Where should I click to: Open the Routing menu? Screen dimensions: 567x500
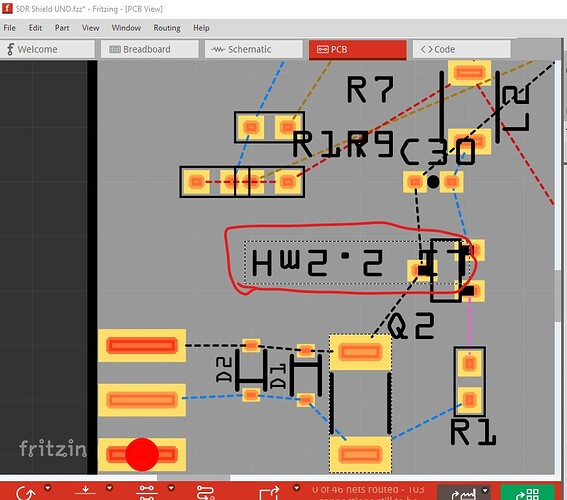point(167,28)
